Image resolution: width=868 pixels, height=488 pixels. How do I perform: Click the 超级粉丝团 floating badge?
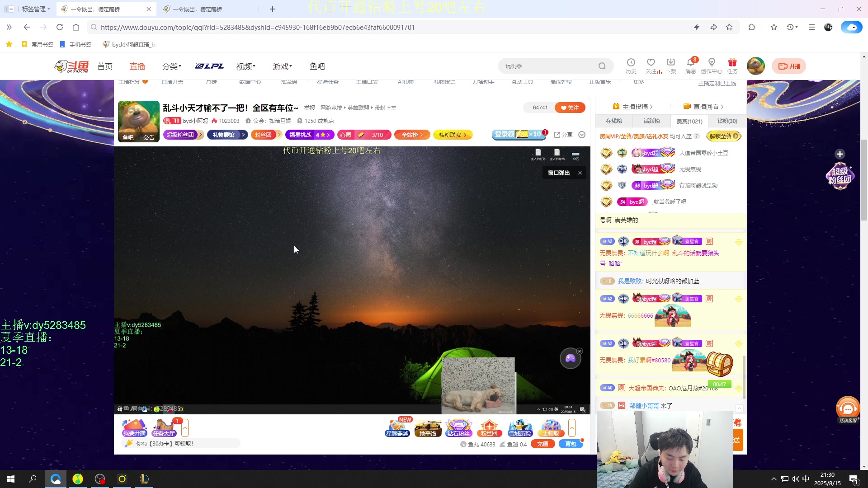(x=840, y=175)
